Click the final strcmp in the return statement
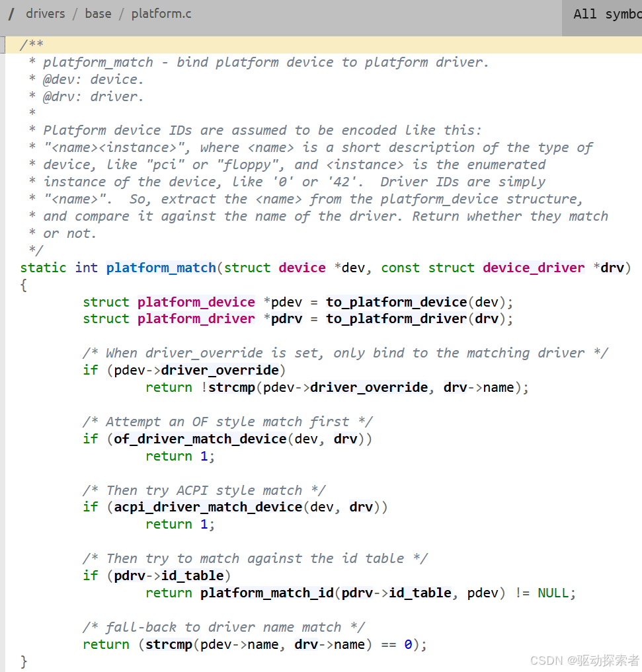This screenshot has height=672, width=642. pyautogui.click(x=168, y=644)
